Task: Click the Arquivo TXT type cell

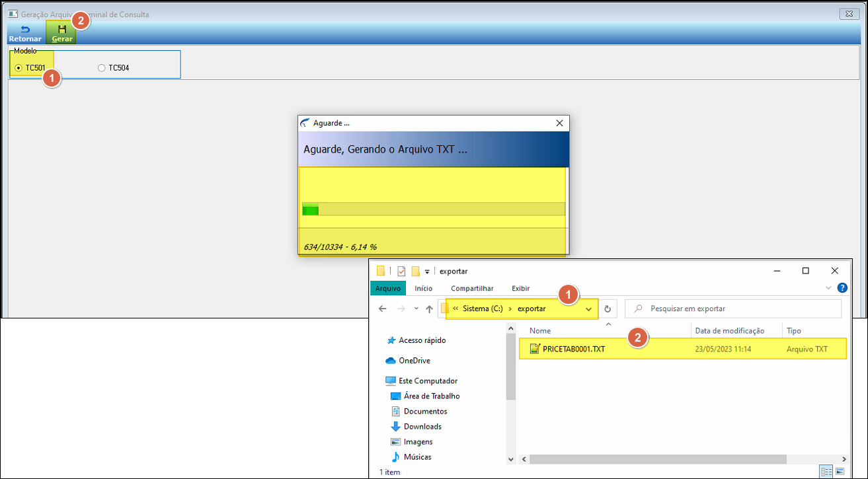Action: click(x=807, y=348)
